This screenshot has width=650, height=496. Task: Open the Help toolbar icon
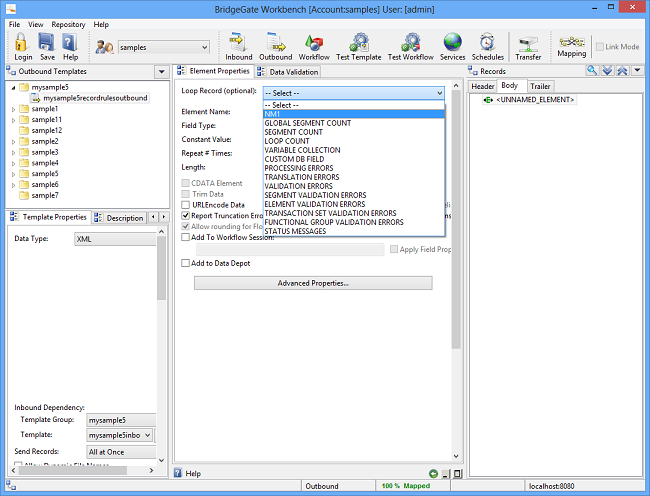[70, 43]
